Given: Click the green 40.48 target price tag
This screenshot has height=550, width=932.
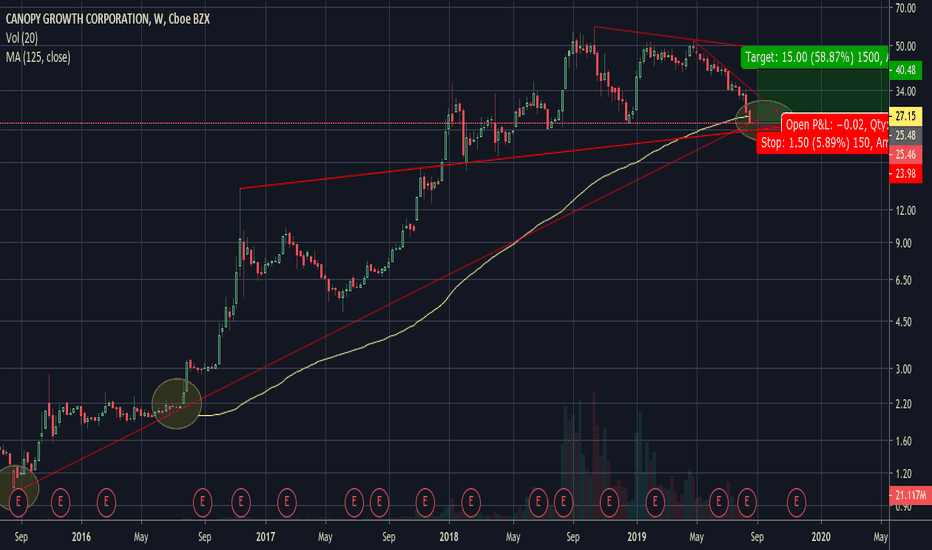Looking at the screenshot, I should (x=905, y=70).
